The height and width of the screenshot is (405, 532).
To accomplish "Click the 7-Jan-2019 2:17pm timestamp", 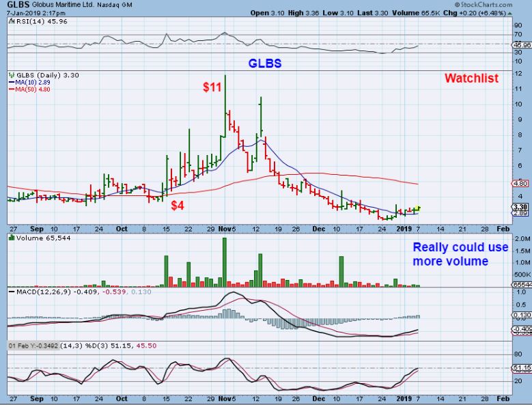I will [x=36, y=13].
